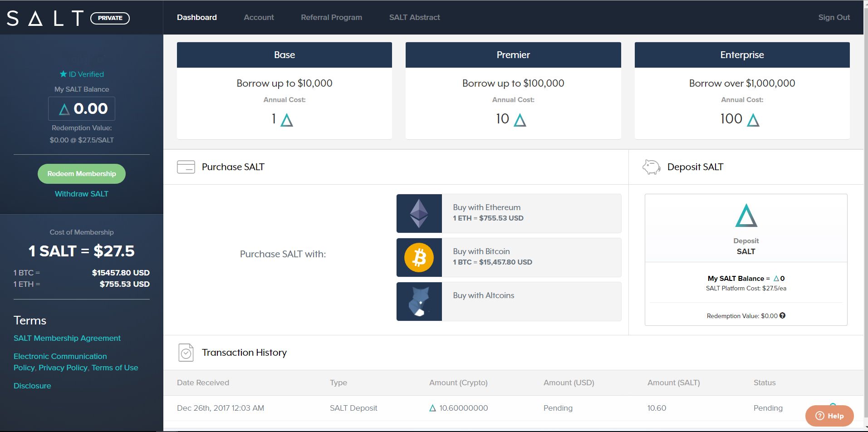Screen dimensions: 868x432
Task: Click the Date Received column header
Action: coord(203,383)
